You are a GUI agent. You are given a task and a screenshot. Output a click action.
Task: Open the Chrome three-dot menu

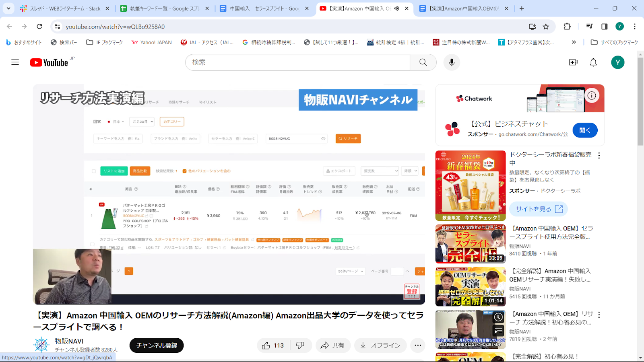[635, 27]
